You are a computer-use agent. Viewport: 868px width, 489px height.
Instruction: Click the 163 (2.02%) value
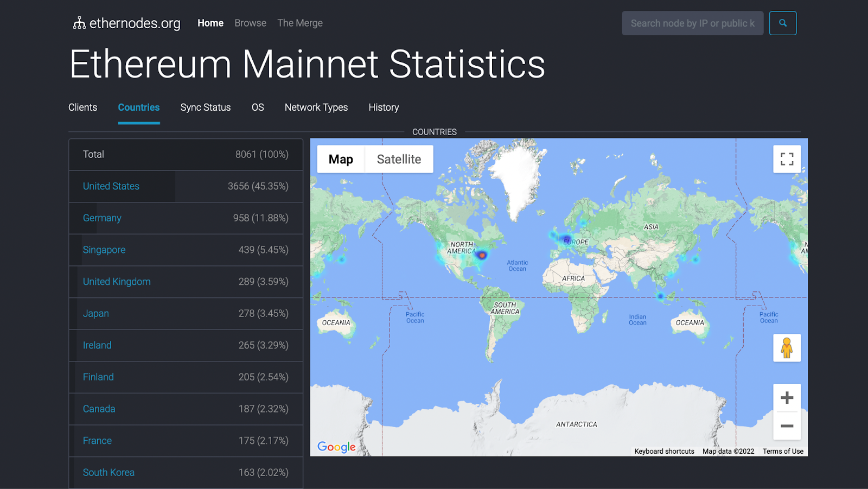point(264,473)
